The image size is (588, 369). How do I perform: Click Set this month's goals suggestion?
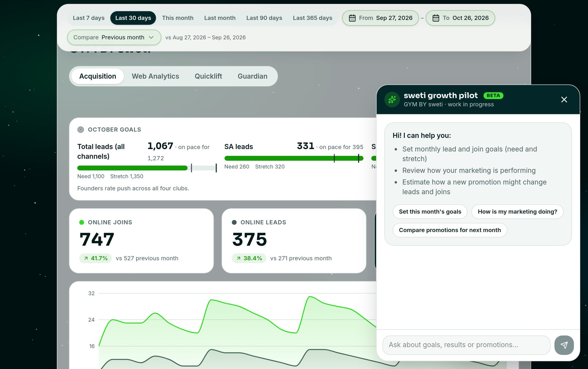coord(430,212)
